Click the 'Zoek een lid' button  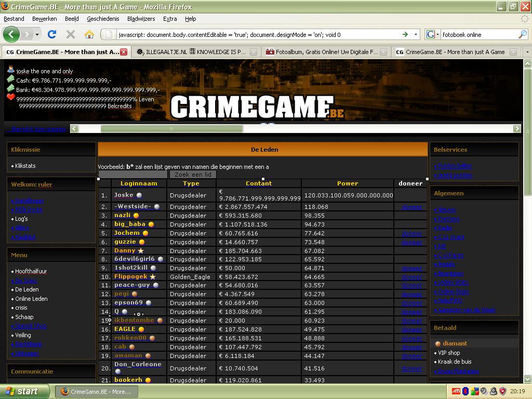[193, 175]
